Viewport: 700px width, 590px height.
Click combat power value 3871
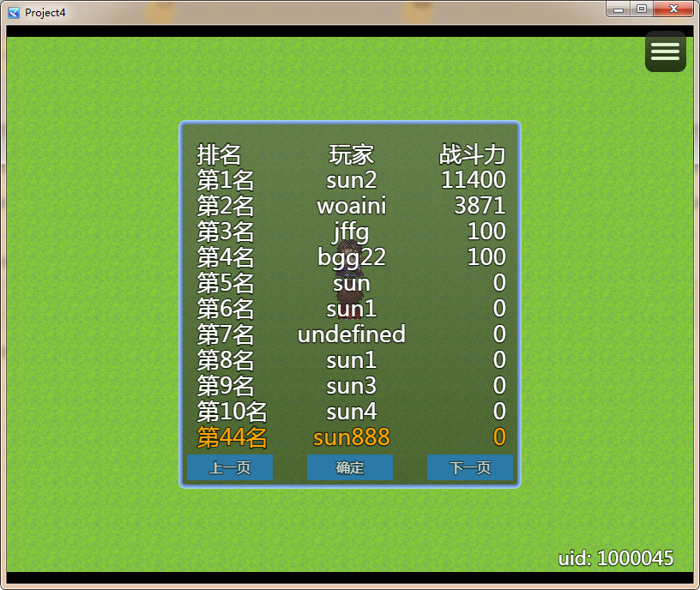click(480, 206)
